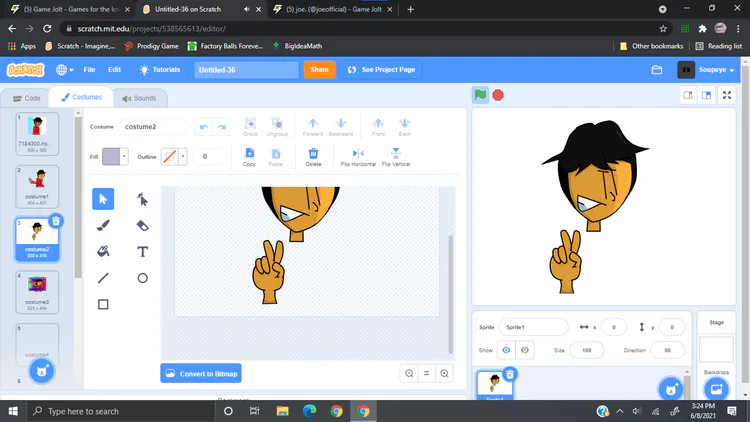Show the sprite with eye toggle
This screenshot has width=750, height=422.
pos(506,350)
